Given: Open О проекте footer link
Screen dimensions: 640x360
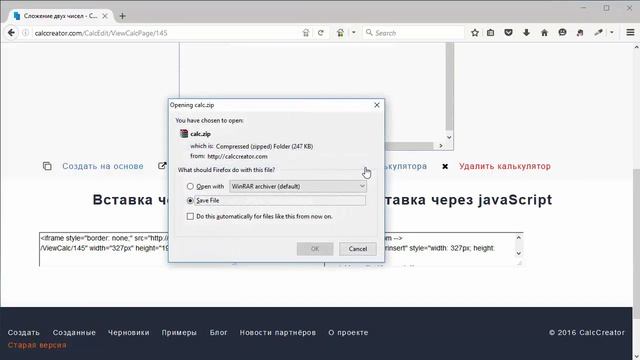Looking at the screenshot, I should 348,332.
